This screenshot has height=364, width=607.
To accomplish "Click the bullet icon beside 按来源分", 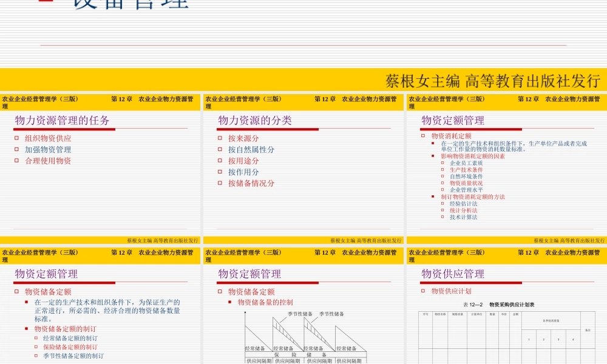I will pos(220,139).
